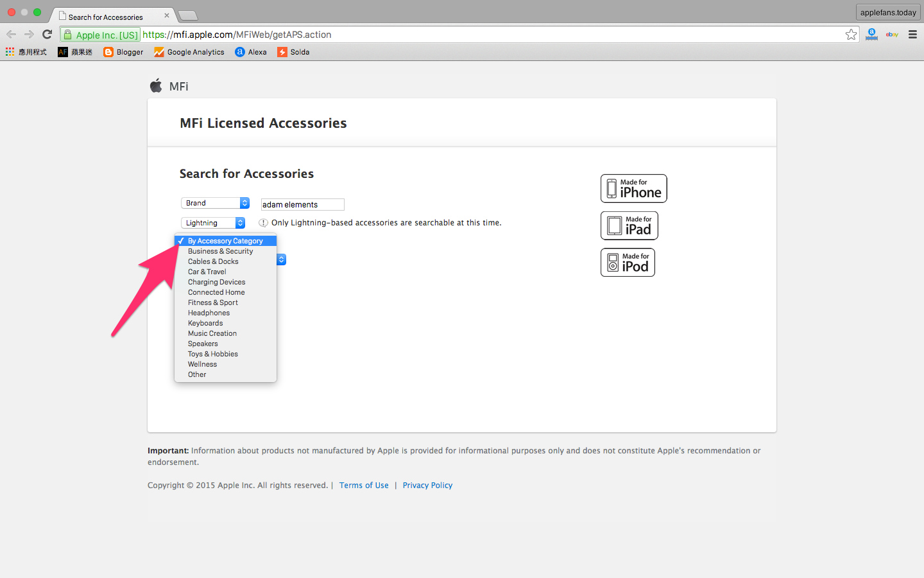Select Keyboards category
This screenshot has width=924, height=578.
pyautogui.click(x=225, y=323)
